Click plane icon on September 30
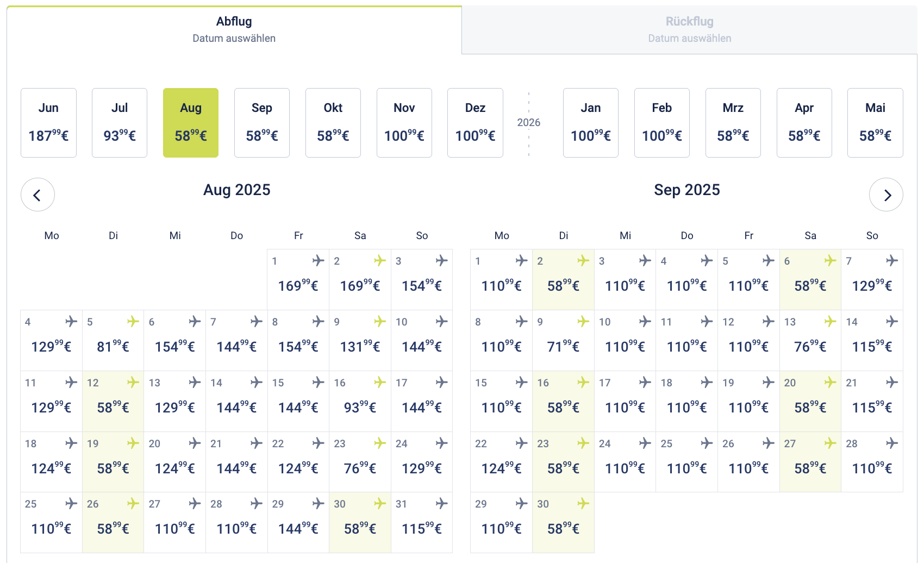The height and width of the screenshot is (563, 924). (x=583, y=504)
